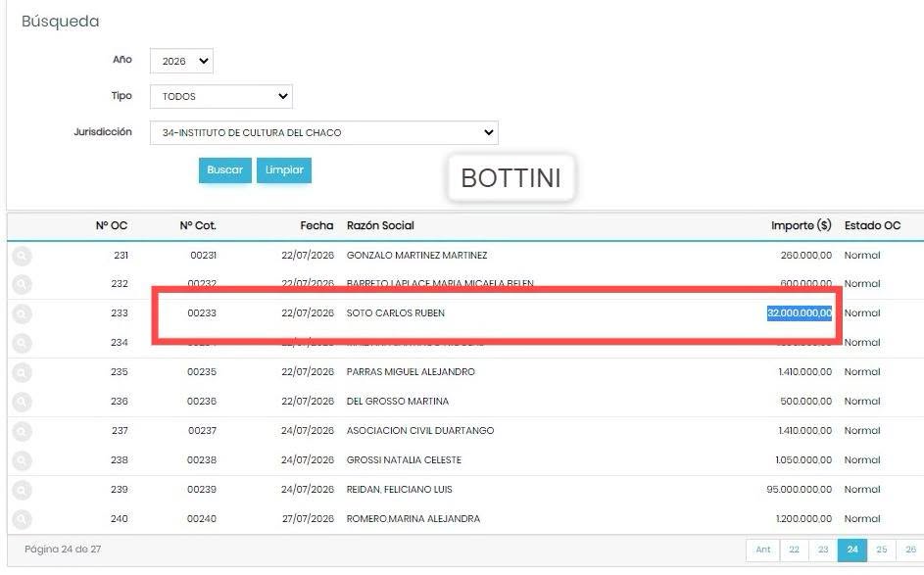Open the magnifier icon for order 232
924x575 pixels.
[22, 284]
